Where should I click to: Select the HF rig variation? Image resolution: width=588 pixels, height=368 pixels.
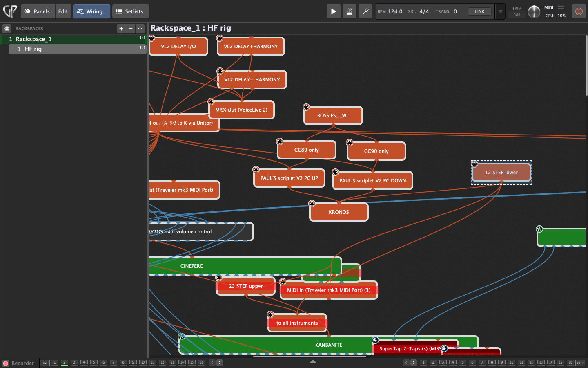pyautogui.click(x=78, y=49)
